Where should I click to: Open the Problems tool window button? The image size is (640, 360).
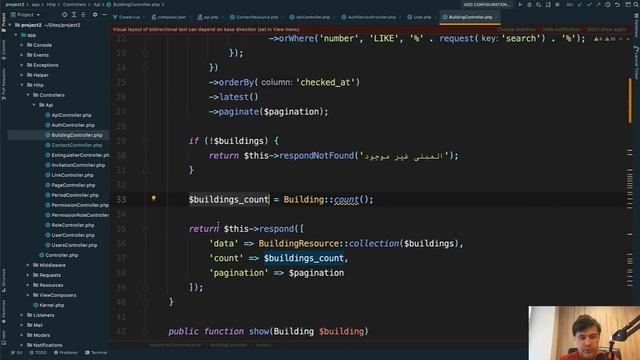point(65,353)
